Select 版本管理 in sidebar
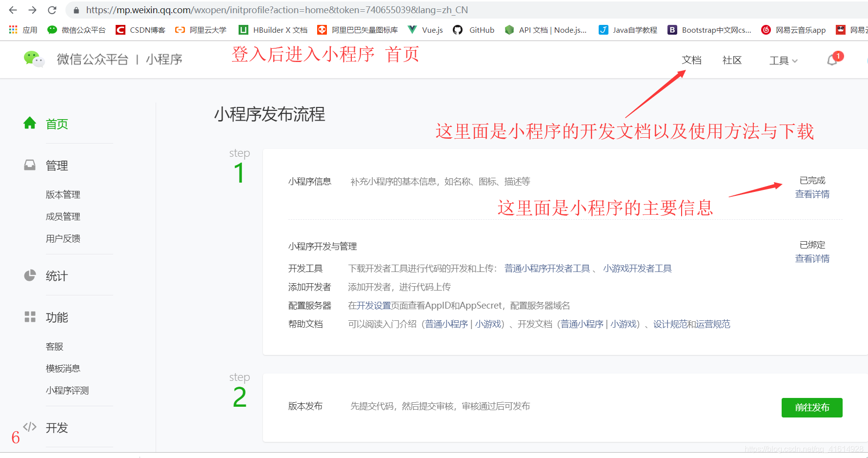 (63, 194)
